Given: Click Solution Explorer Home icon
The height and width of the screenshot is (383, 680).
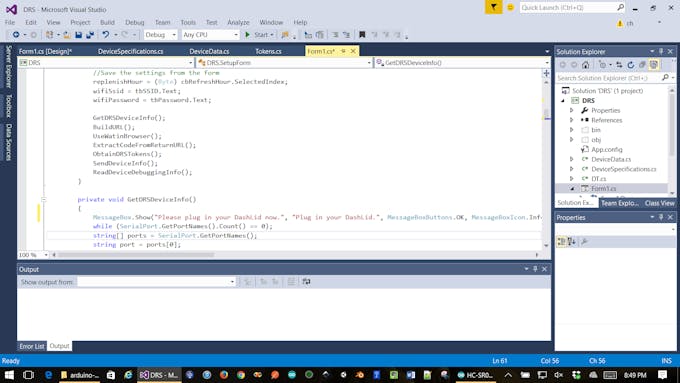Looking at the screenshot, I should point(585,65).
